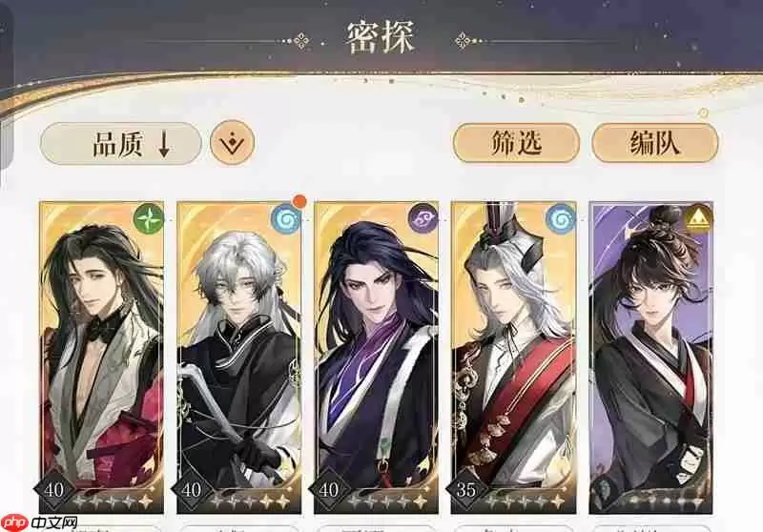
Task: Click the blue swirl icon on silver-haired card
Action: (285, 219)
